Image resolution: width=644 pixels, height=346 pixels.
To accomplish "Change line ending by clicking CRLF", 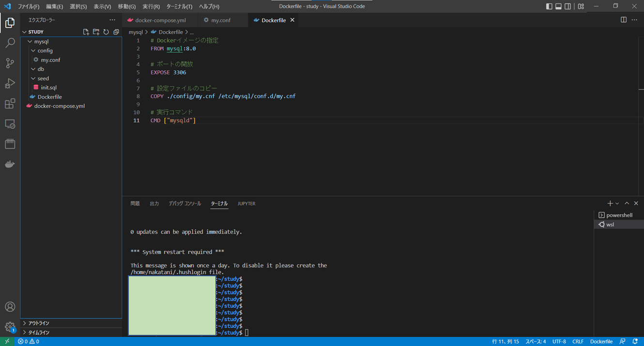I will click(578, 341).
